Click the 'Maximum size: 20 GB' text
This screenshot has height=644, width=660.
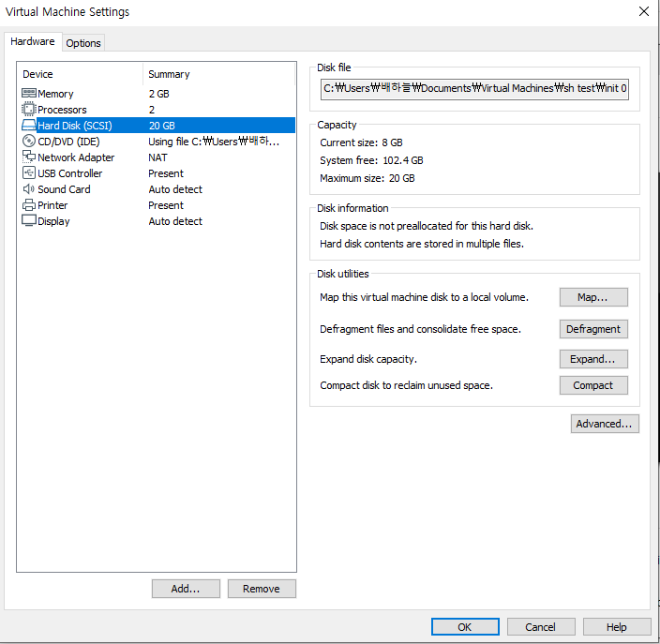tap(367, 178)
